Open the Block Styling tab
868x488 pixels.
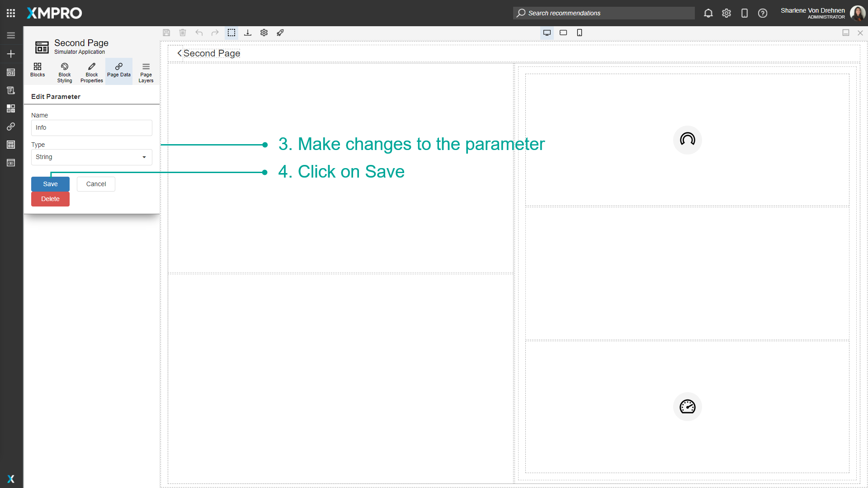[x=65, y=71]
